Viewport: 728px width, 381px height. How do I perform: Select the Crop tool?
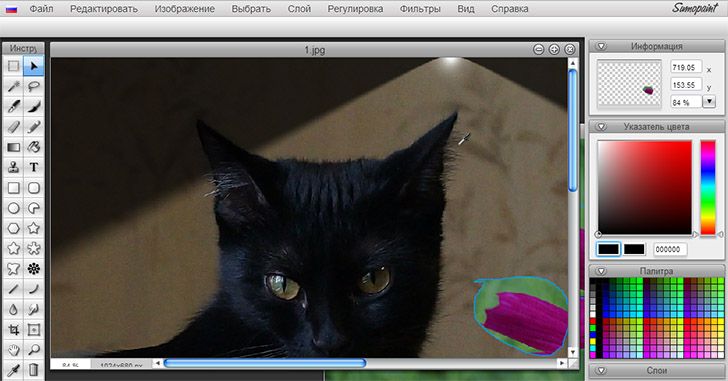coord(13,330)
